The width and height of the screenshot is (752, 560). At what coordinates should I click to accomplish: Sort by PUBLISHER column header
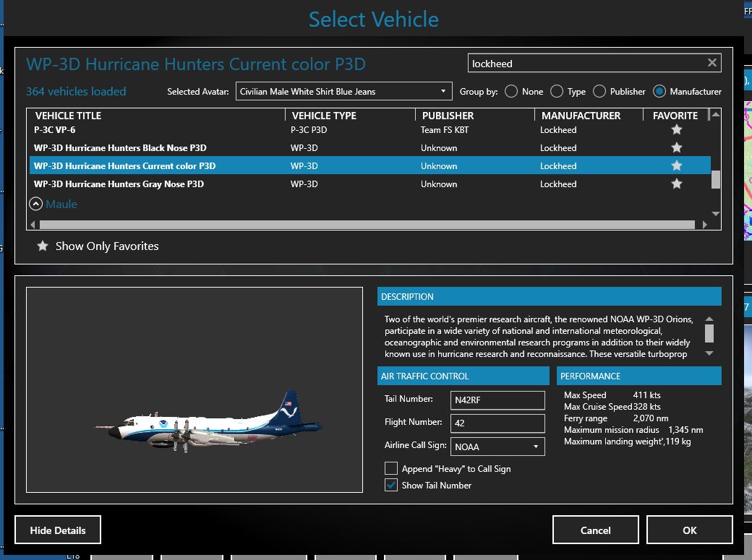click(448, 116)
